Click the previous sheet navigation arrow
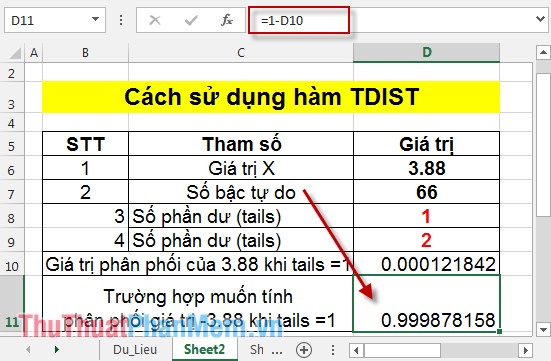The image size is (551, 361). (x=28, y=349)
